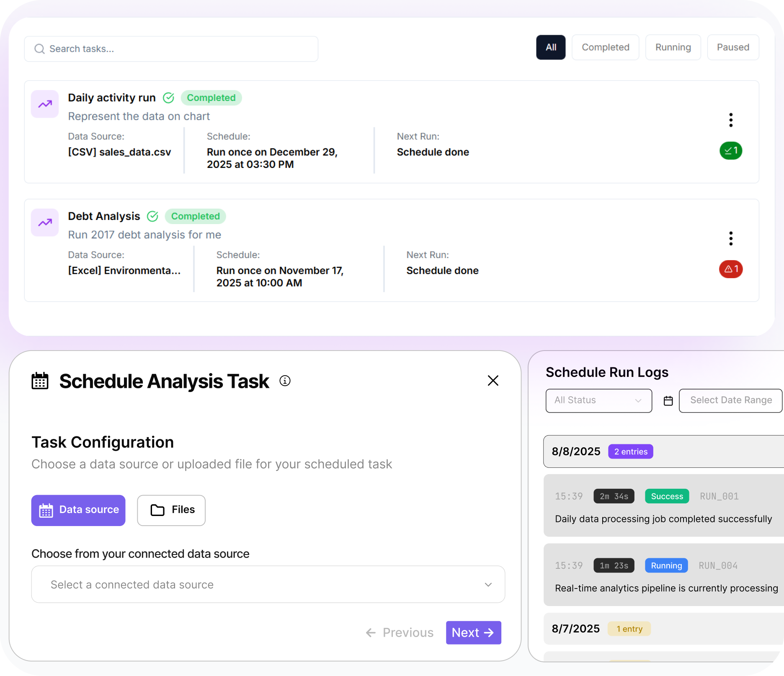The height and width of the screenshot is (676, 784).
Task: Close the Schedule Analysis Task dialog
Action: (x=493, y=381)
